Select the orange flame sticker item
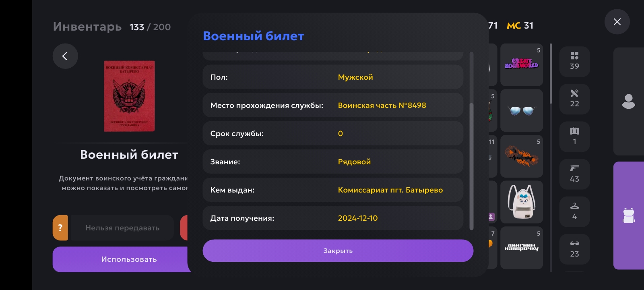Screen dimensions: 644x290 (x=522, y=156)
